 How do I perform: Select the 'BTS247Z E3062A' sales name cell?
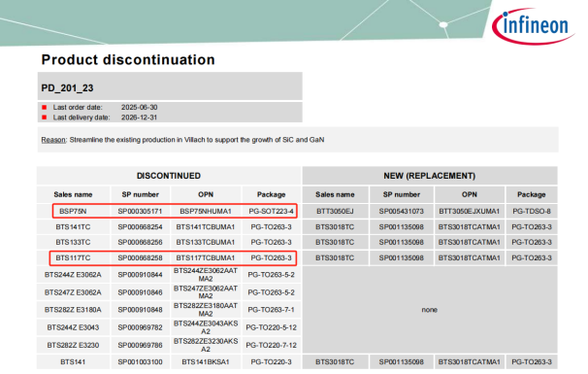(73, 292)
